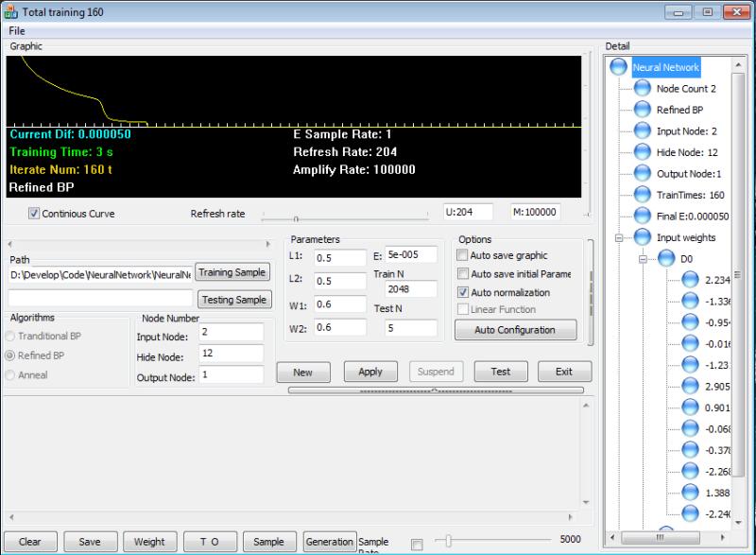This screenshot has width=756, height=555.
Task: Click the Testing Sample button
Action: 234,300
